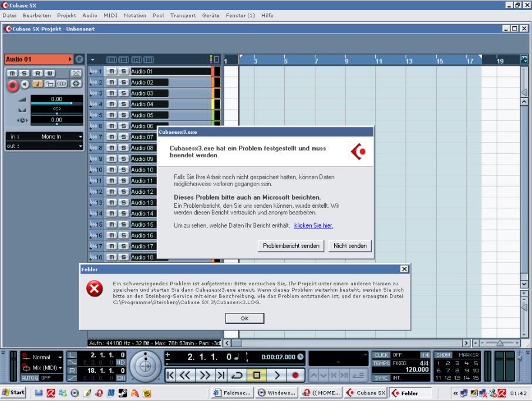
Task: Click the Nicht senden button
Action: point(350,245)
